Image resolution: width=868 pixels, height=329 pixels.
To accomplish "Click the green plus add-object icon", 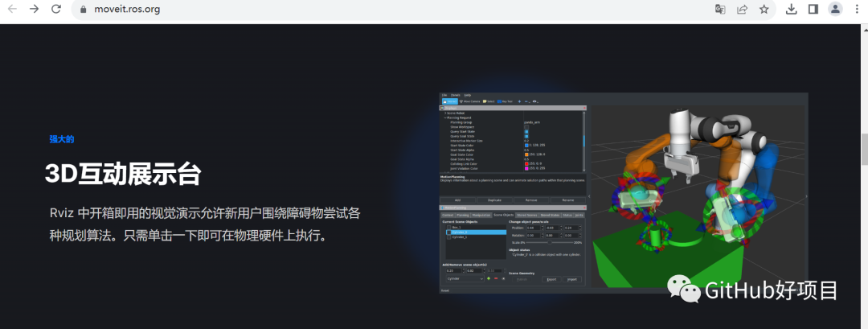I will [489, 278].
